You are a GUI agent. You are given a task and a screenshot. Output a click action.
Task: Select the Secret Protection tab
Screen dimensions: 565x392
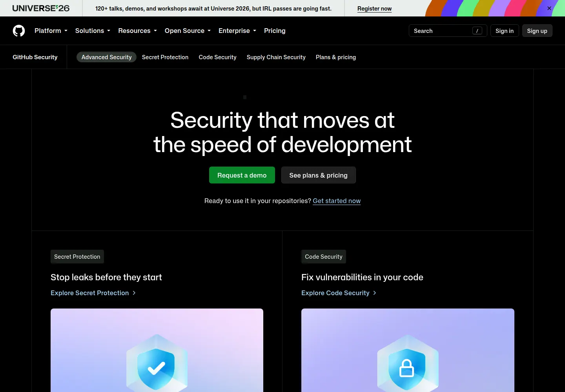(x=165, y=57)
